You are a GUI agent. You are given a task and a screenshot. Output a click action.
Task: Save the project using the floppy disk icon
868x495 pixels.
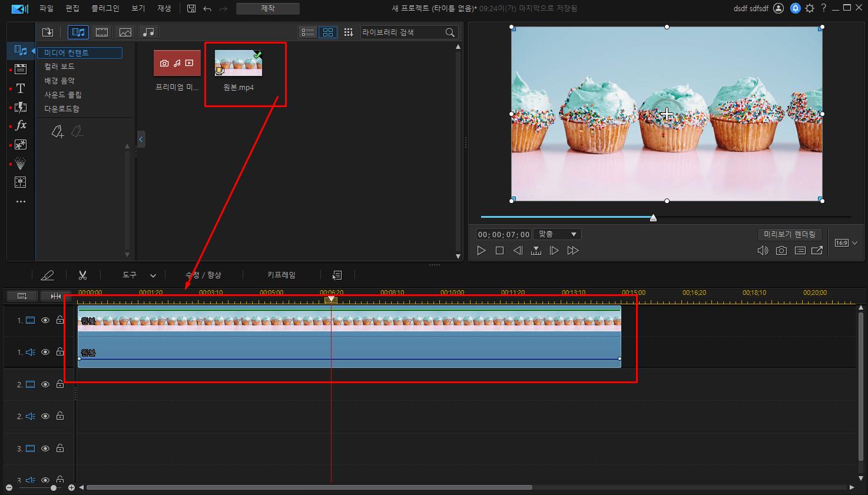pos(191,8)
